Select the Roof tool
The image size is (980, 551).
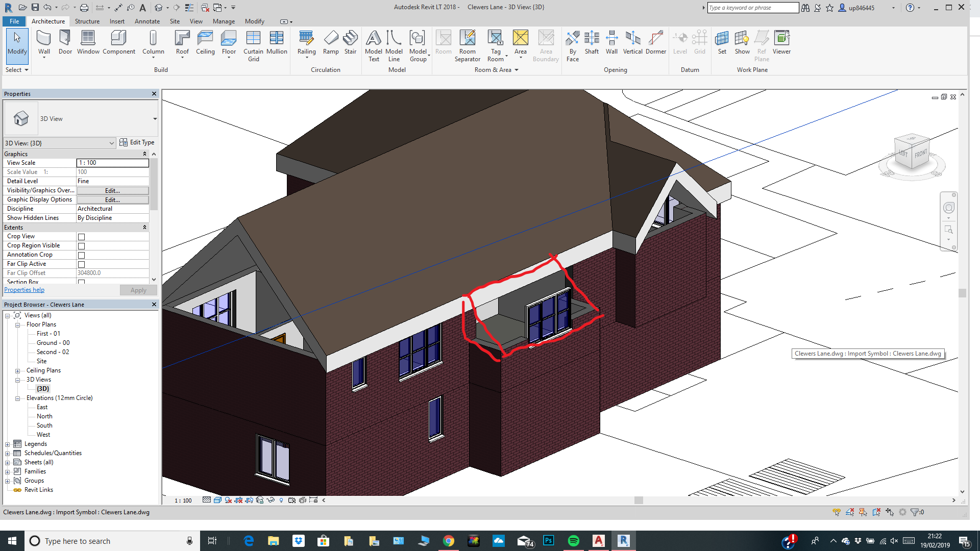pos(182,41)
